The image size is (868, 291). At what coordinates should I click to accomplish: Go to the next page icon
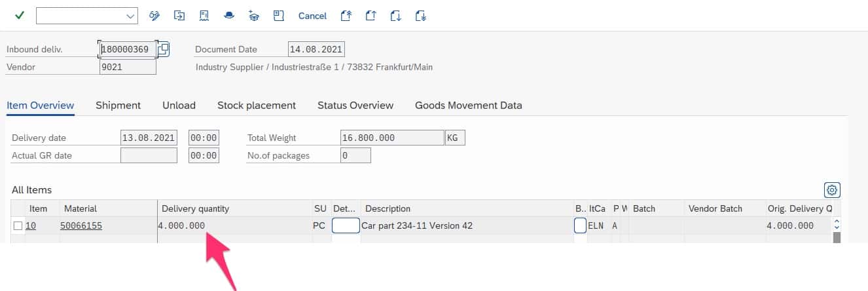(x=395, y=16)
